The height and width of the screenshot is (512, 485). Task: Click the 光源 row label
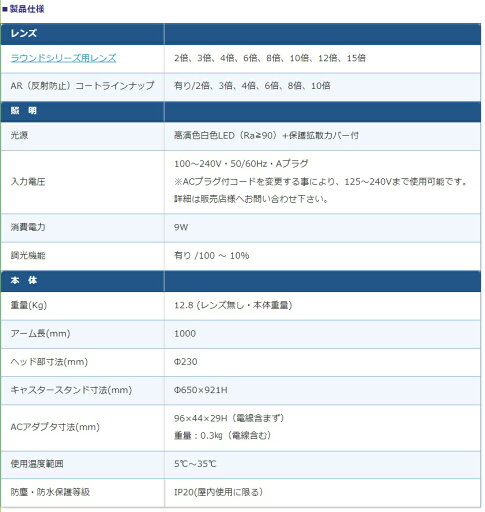pos(19,135)
